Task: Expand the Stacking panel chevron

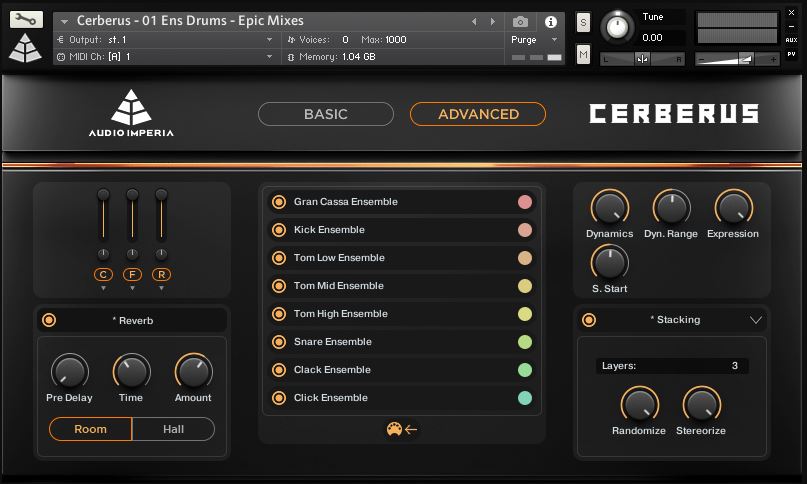Action: click(x=756, y=320)
